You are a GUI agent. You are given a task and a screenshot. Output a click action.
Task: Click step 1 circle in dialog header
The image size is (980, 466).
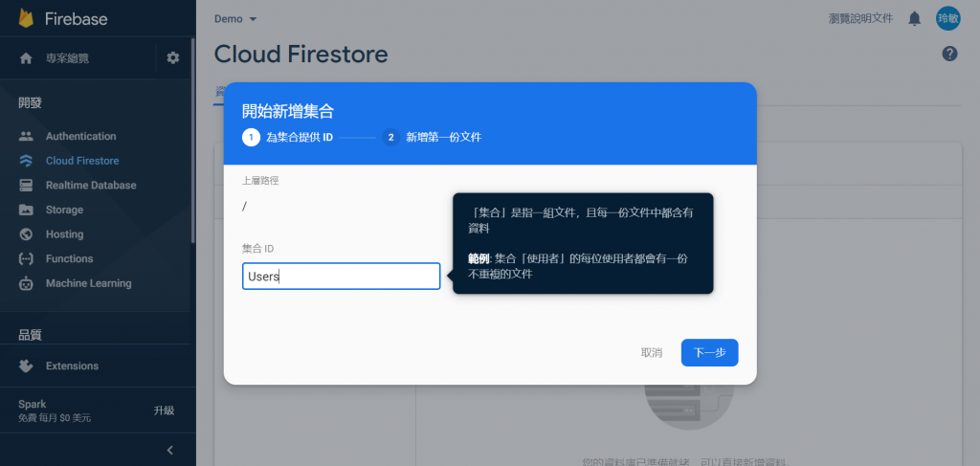coord(252,137)
